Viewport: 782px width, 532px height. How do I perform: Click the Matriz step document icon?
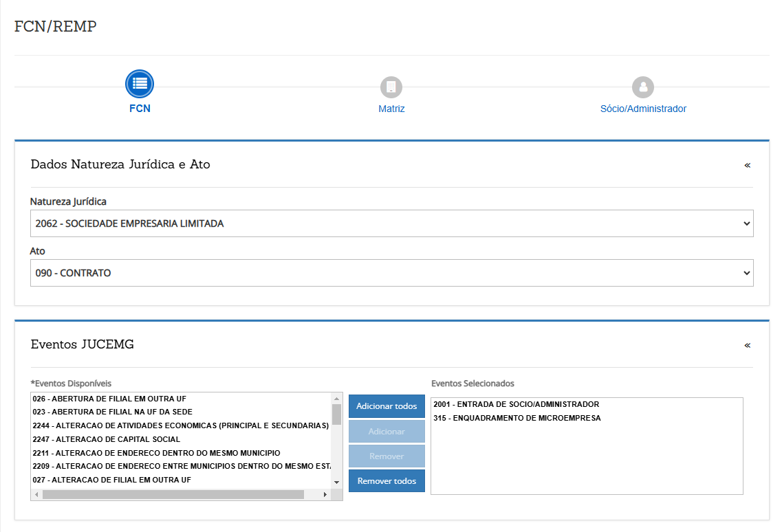[391, 87]
